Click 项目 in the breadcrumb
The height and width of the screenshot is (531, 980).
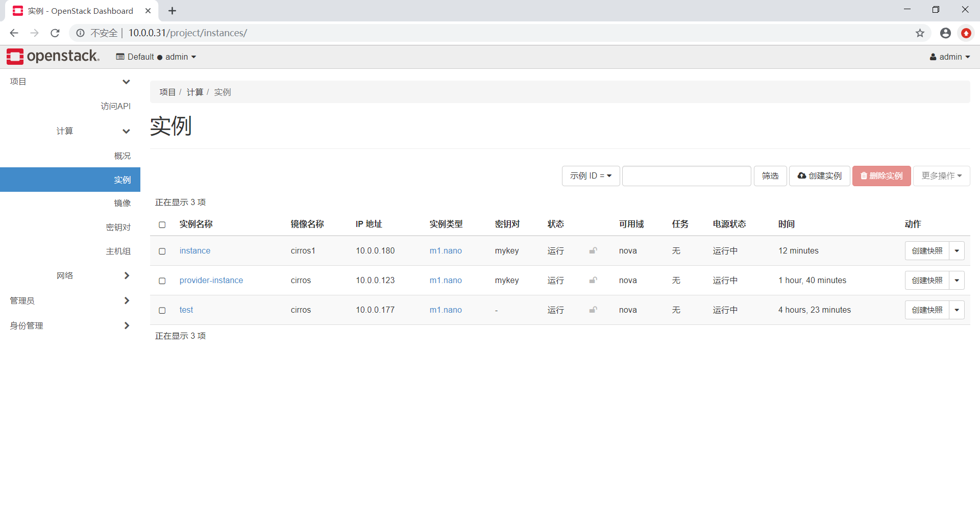[167, 92]
